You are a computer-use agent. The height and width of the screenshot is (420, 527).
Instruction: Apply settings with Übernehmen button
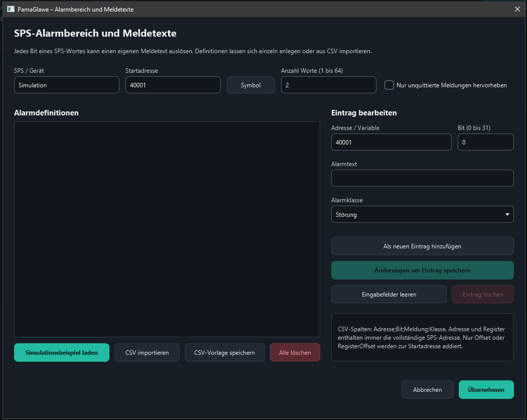[486, 390]
